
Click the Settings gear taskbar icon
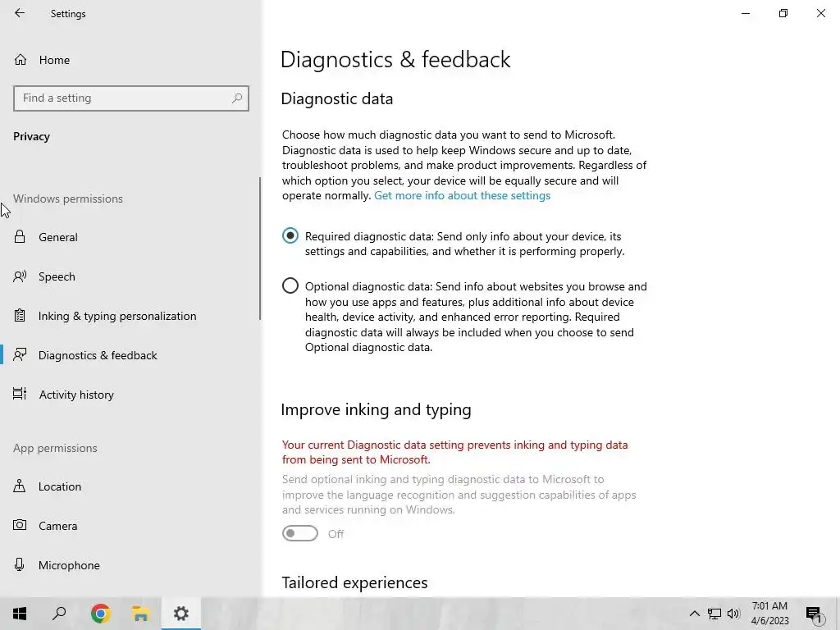(x=181, y=614)
